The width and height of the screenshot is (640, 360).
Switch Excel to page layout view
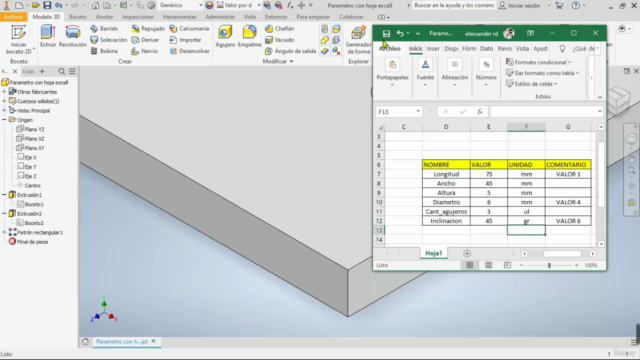488,265
